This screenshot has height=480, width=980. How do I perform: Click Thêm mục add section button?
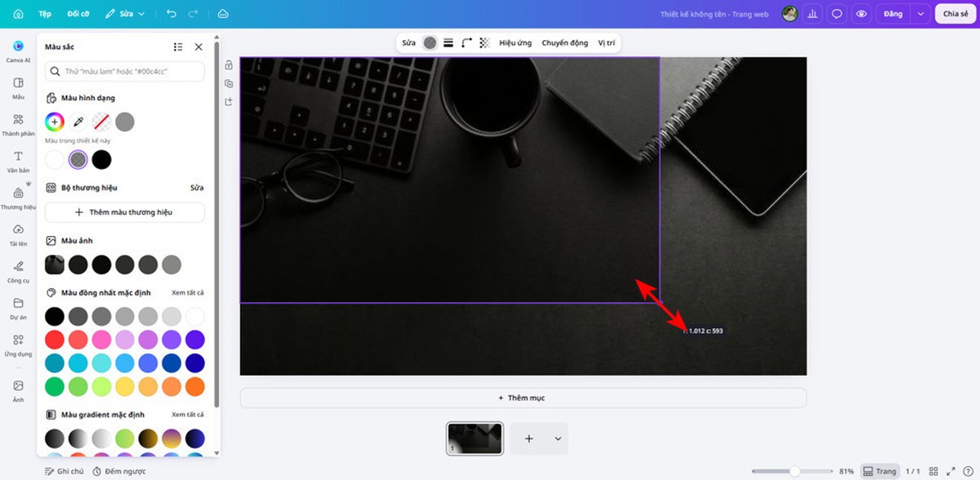523,398
